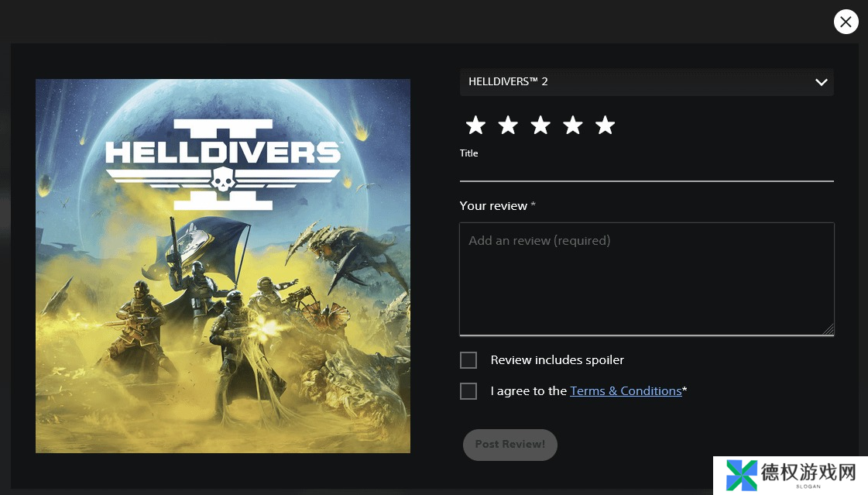868x495 pixels.
Task: Click the "Your review" heading label
Action: coord(493,206)
